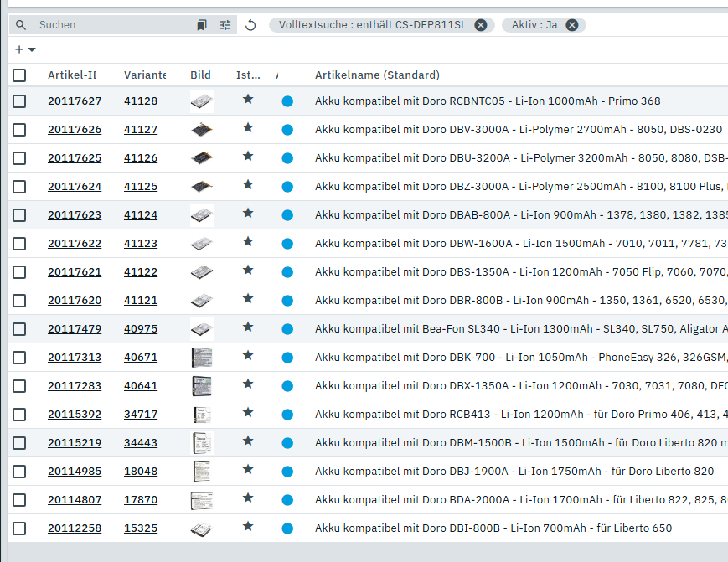Remove the Aktiv: Ja filter chip
Screen dimensions: 728x562
(x=572, y=25)
